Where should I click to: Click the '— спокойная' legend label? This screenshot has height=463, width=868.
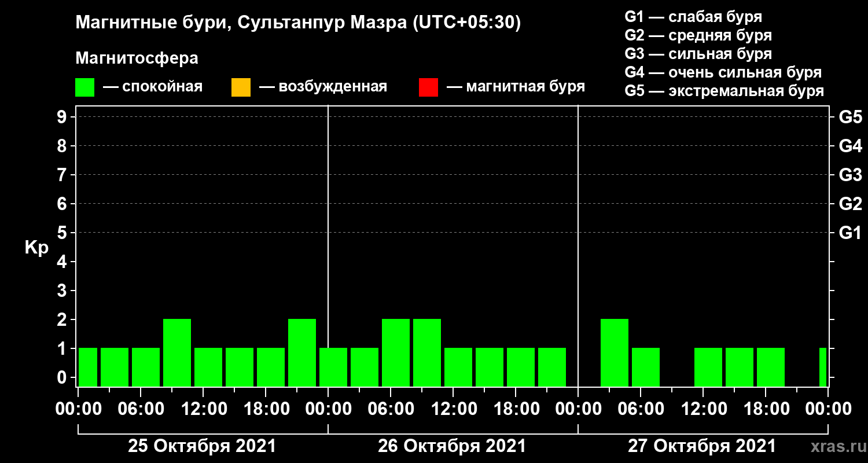[153, 87]
